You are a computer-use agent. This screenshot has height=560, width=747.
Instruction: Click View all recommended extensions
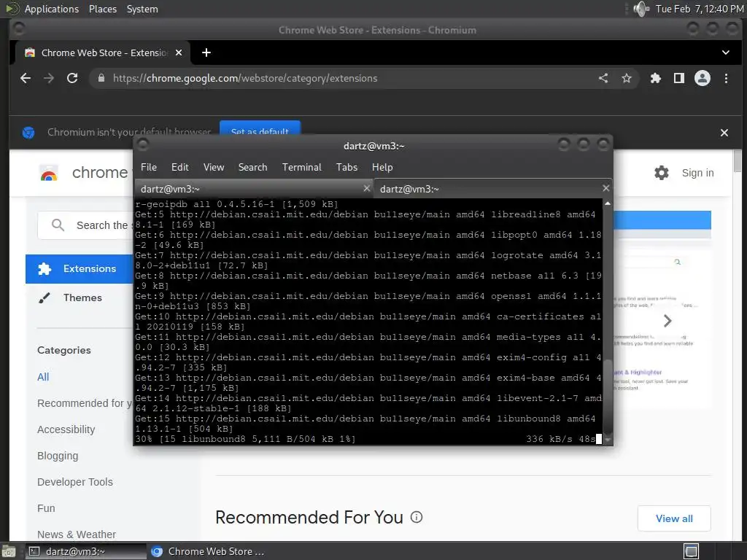click(x=674, y=518)
